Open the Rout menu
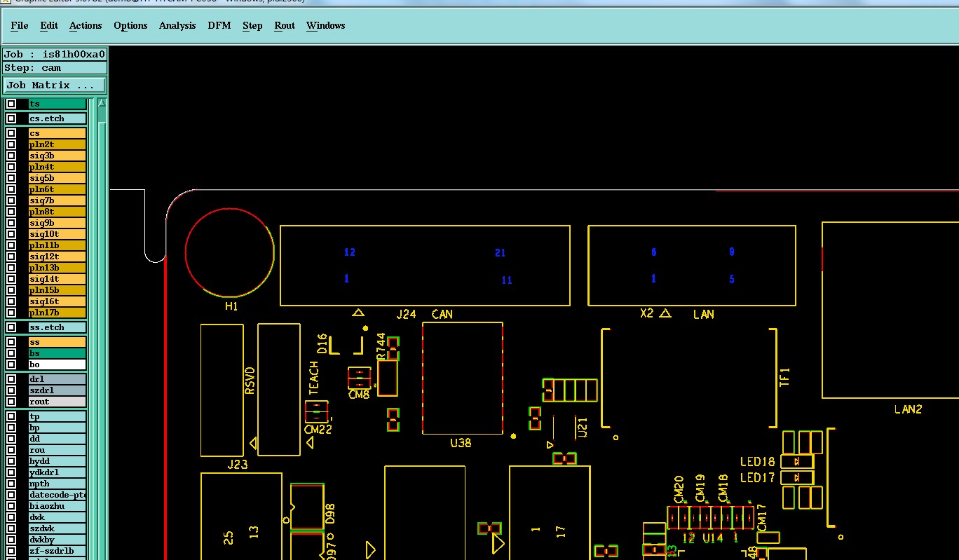Screen dimensions: 959x560 pos(285,25)
